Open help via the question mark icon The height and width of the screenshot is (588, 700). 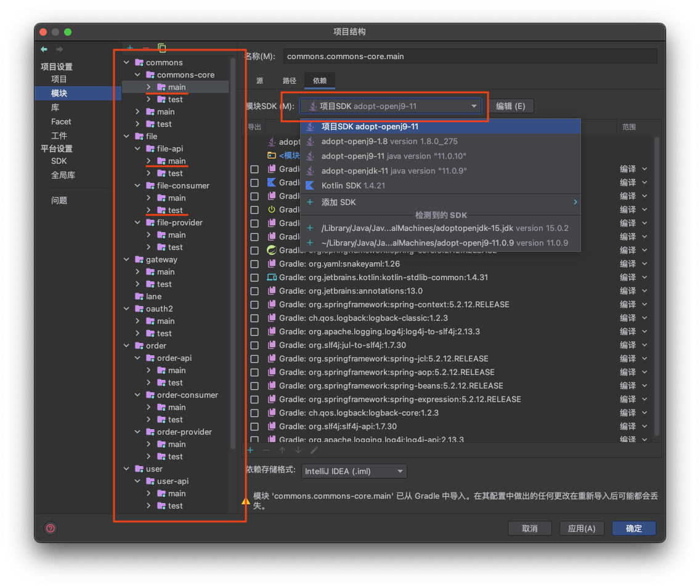pos(51,528)
